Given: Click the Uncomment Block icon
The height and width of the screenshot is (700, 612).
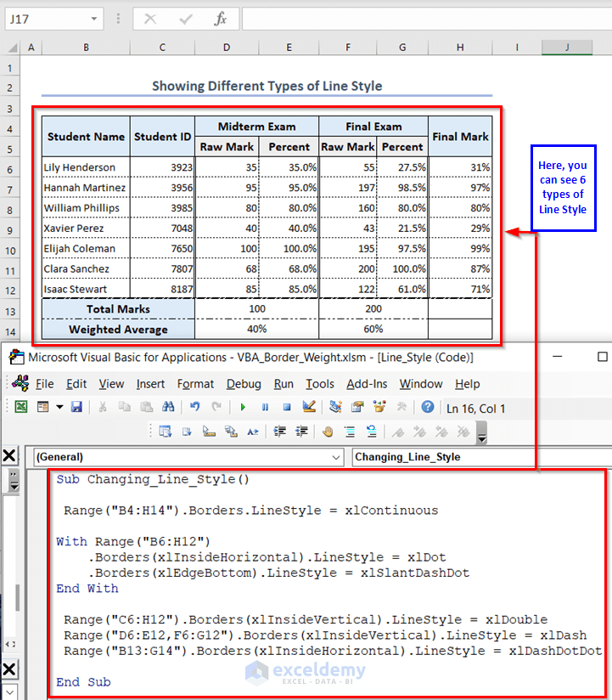Looking at the screenshot, I should (372, 432).
